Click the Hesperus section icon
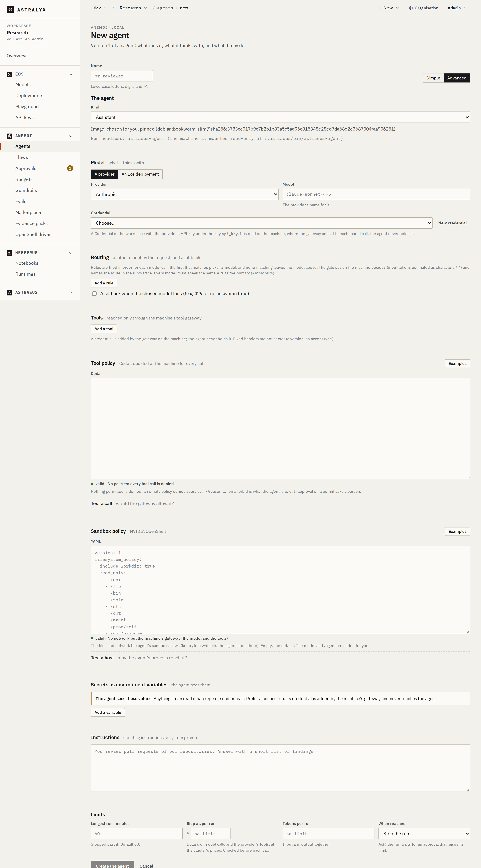The width and height of the screenshot is (481, 868). (10, 253)
